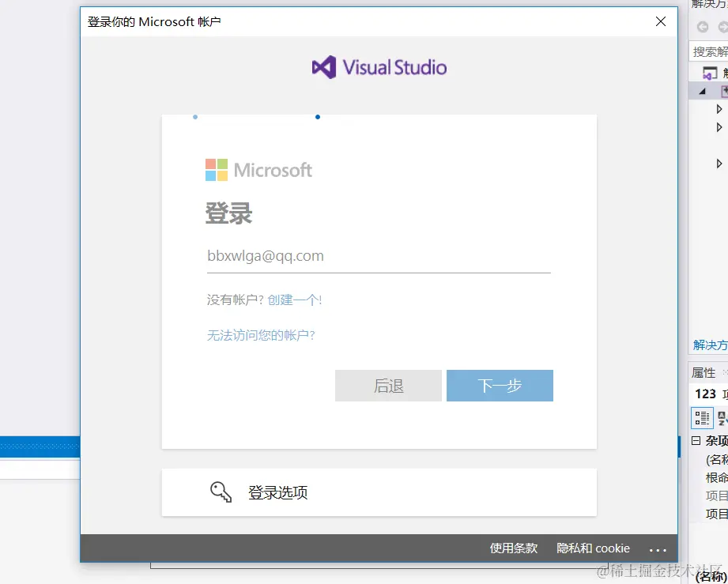This screenshot has height=584, width=728.
Task: Switch to the 解决方 tab below Solution Explorer
Action: (x=710, y=345)
